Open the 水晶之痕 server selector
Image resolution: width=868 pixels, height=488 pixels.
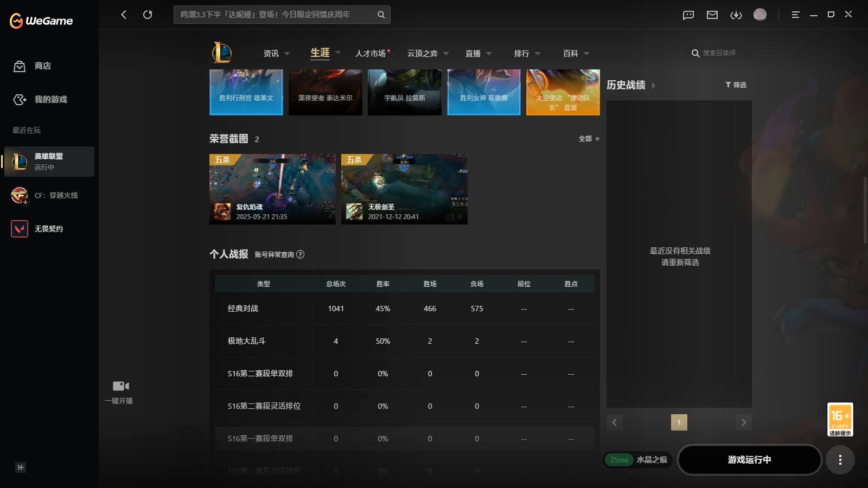pos(652,460)
